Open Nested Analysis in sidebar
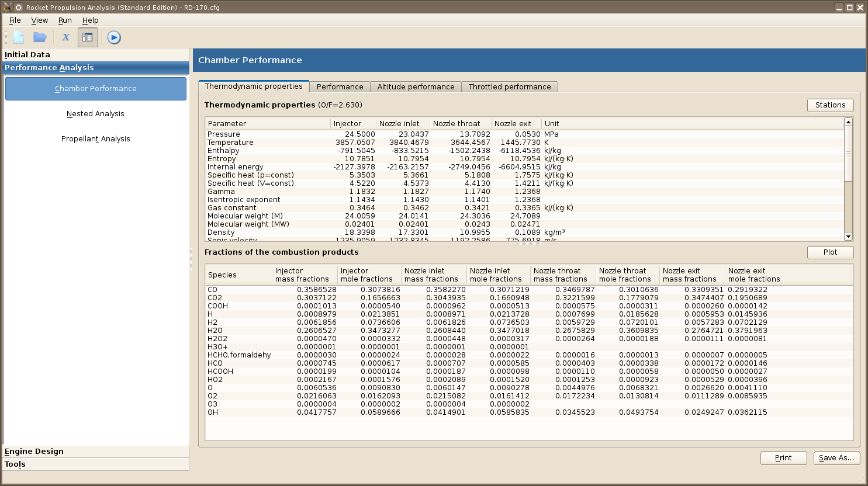 96,114
